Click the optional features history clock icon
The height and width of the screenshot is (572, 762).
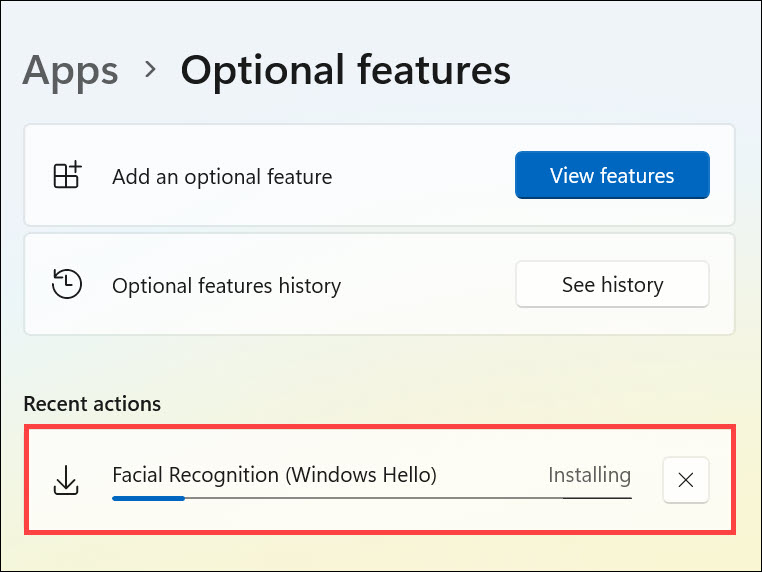(x=67, y=285)
